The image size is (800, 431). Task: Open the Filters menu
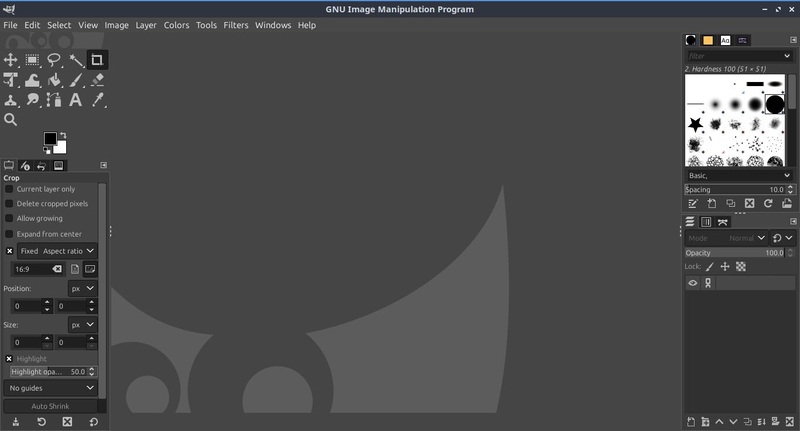coord(236,25)
